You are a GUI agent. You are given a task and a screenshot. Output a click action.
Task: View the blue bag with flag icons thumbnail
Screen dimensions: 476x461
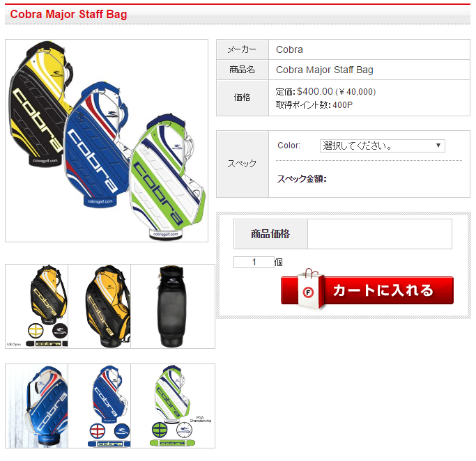tap(100, 406)
